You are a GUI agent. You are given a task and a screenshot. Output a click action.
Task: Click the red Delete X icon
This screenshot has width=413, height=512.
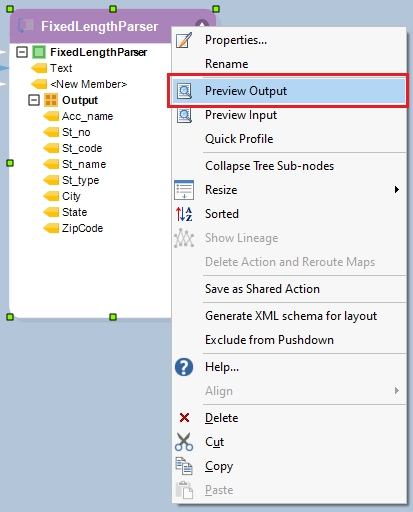coord(184,417)
